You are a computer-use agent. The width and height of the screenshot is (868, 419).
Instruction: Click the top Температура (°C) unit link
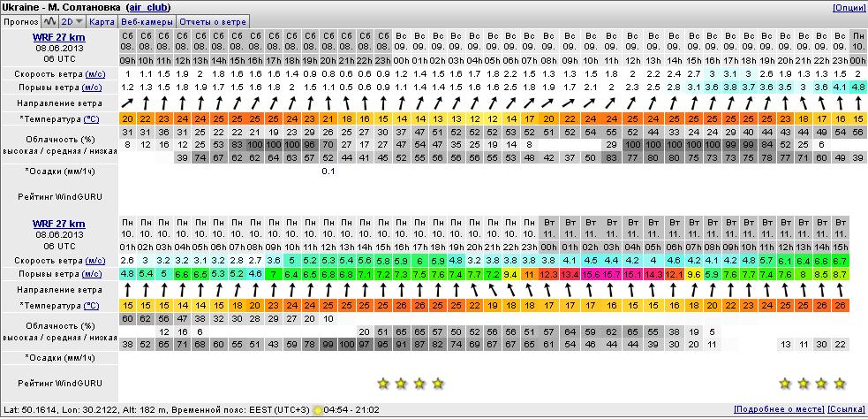coord(91,118)
